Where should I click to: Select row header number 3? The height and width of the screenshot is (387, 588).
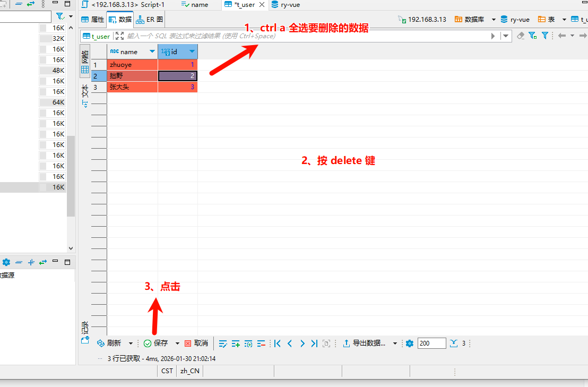[x=99, y=87]
